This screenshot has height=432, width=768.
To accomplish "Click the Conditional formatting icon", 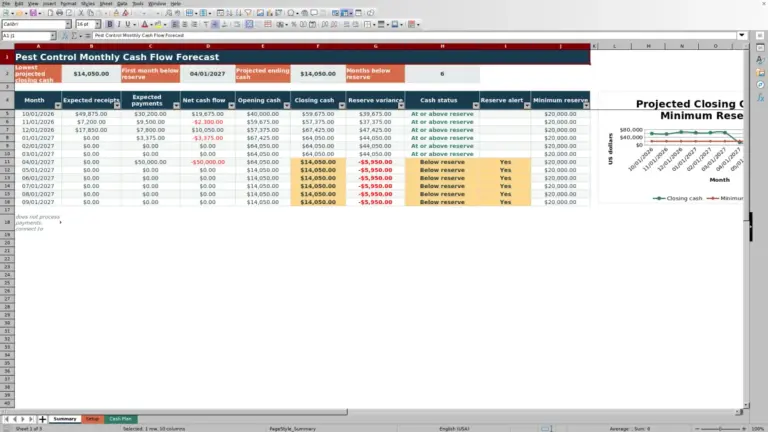I will [411, 24].
